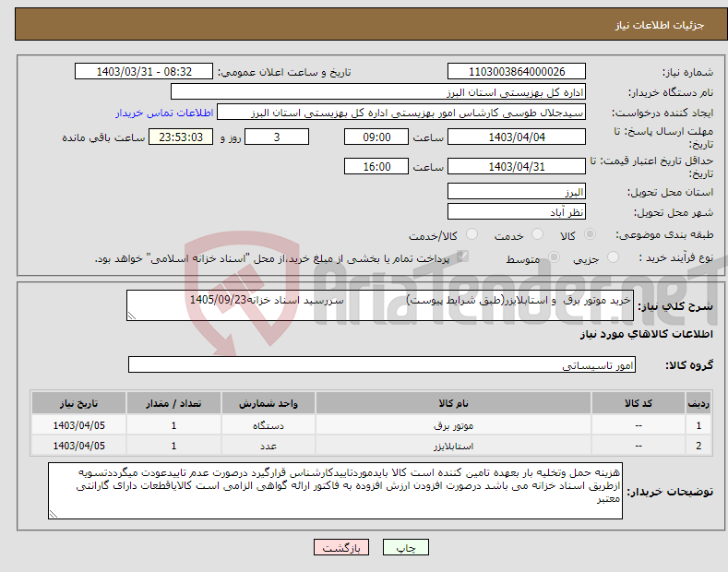Image resolution: width=728 pixels, height=572 pixels.
Task: Click the نام کالا column header
Action: tap(453, 403)
